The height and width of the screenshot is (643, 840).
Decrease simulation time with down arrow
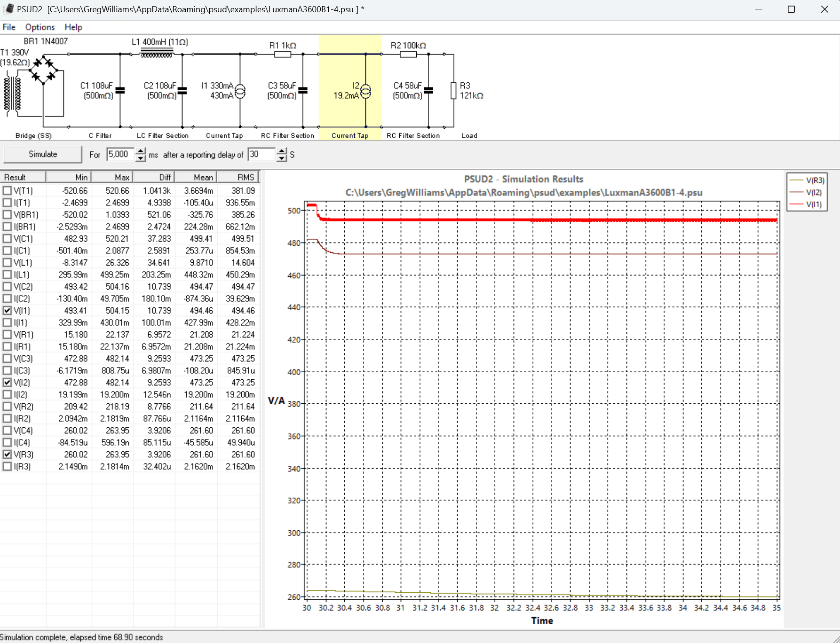click(141, 158)
